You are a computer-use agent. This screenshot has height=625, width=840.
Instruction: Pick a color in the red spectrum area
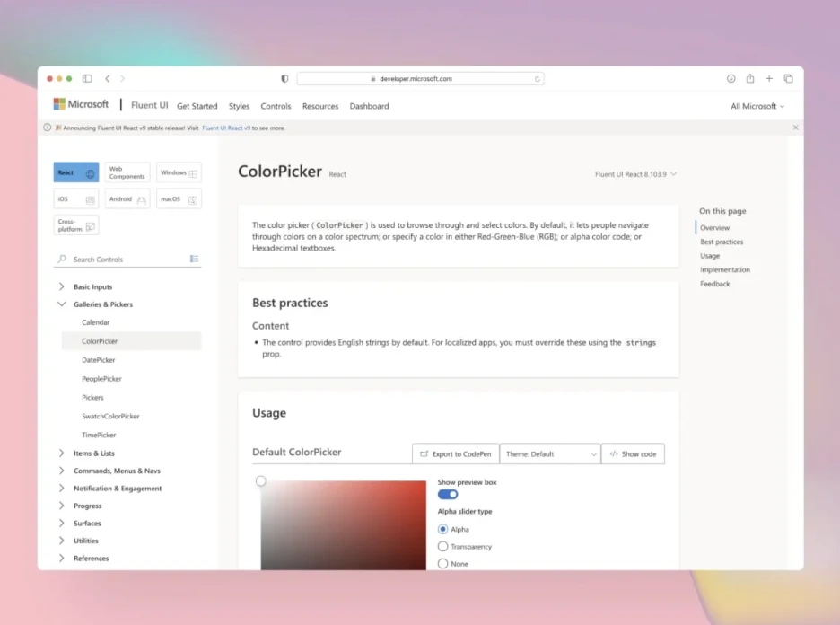344,525
